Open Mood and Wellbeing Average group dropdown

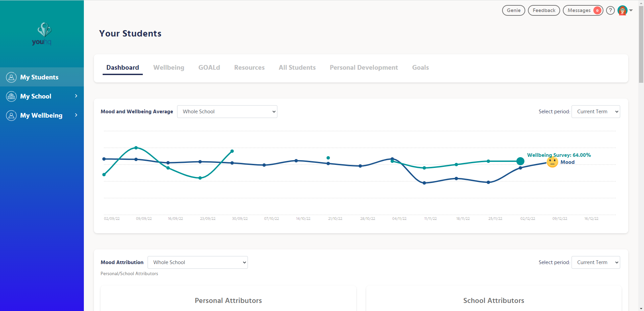point(227,112)
